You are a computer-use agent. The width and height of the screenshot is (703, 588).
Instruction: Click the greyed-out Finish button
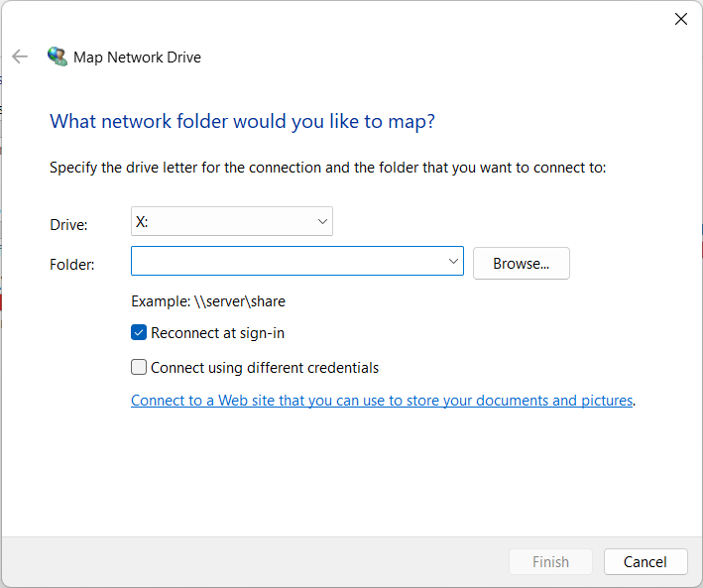pos(550,561)
